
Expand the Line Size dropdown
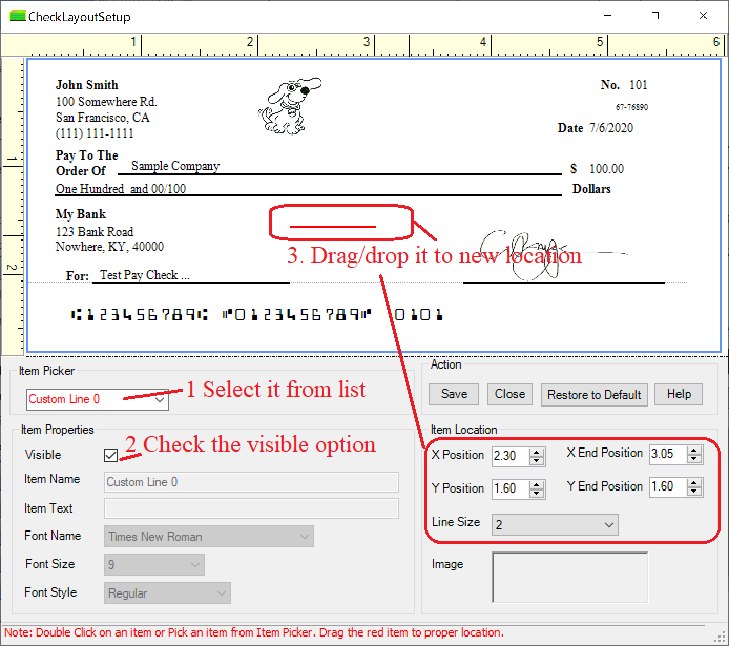pos(608,524)
